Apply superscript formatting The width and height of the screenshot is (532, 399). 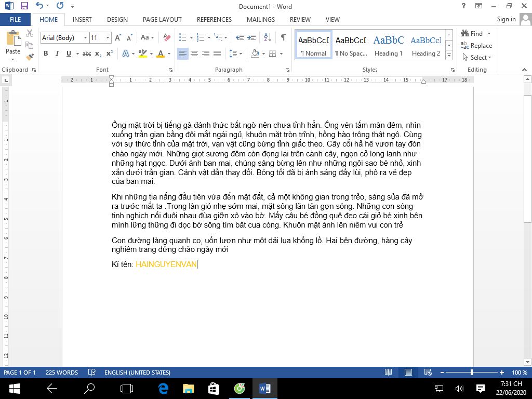tap(109, 54)
